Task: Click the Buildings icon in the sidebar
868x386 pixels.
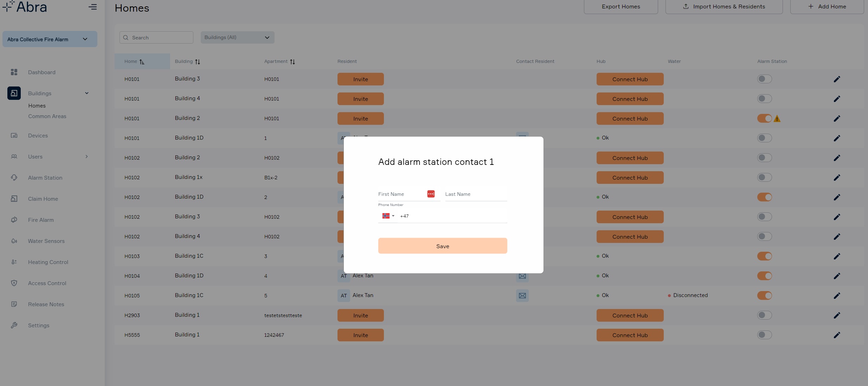Action: click(14, 93)
